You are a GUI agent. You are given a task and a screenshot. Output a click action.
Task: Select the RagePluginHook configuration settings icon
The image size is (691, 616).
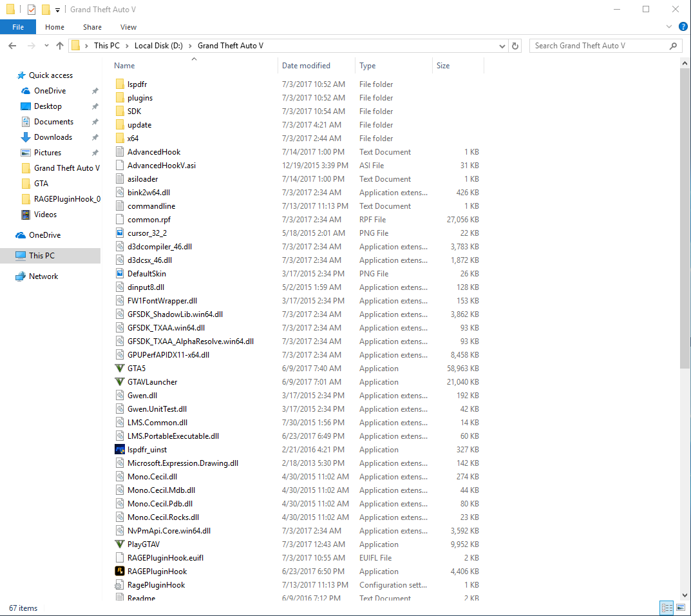119,584
